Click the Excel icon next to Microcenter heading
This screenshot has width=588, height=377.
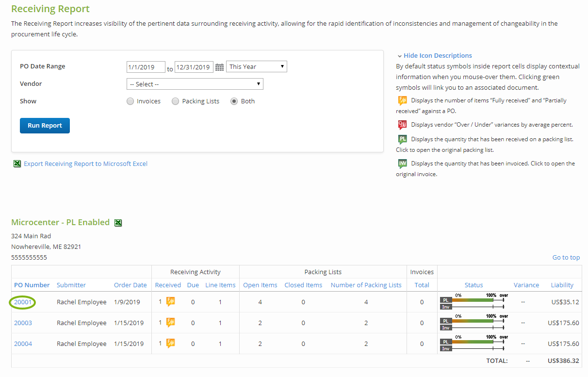click(x=118, y=223)
